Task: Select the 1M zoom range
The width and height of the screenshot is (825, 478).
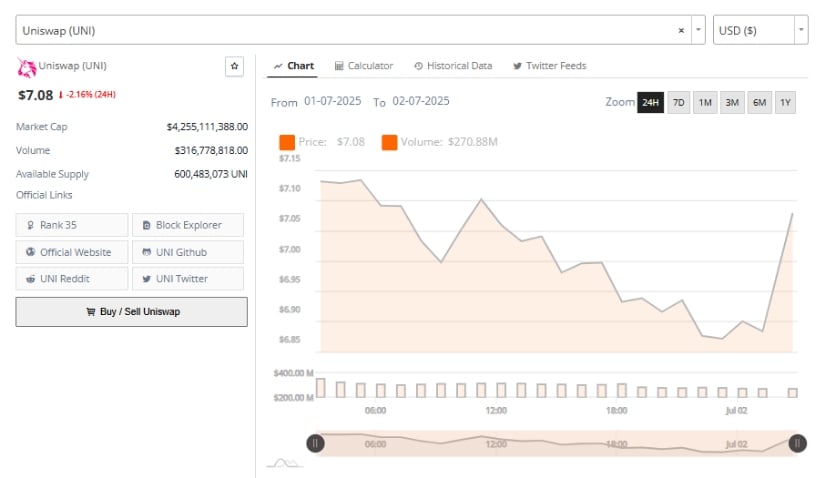Action: coord(705,102)
